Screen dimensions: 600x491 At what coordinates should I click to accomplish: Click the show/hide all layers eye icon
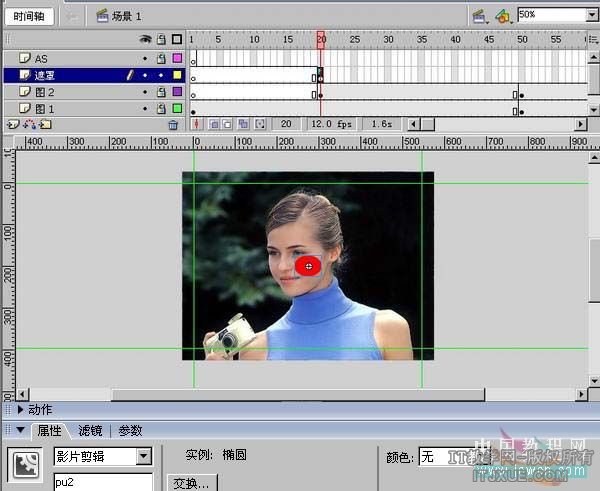(145, 40)
